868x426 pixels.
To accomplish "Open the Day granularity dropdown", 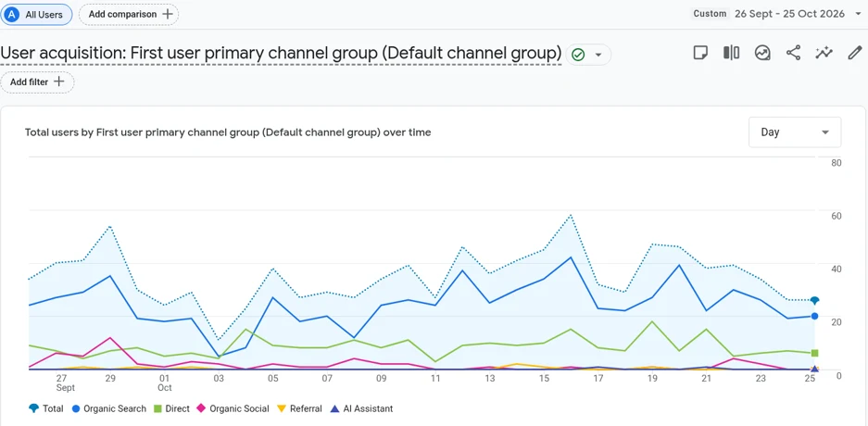I will tap(795, 132).
